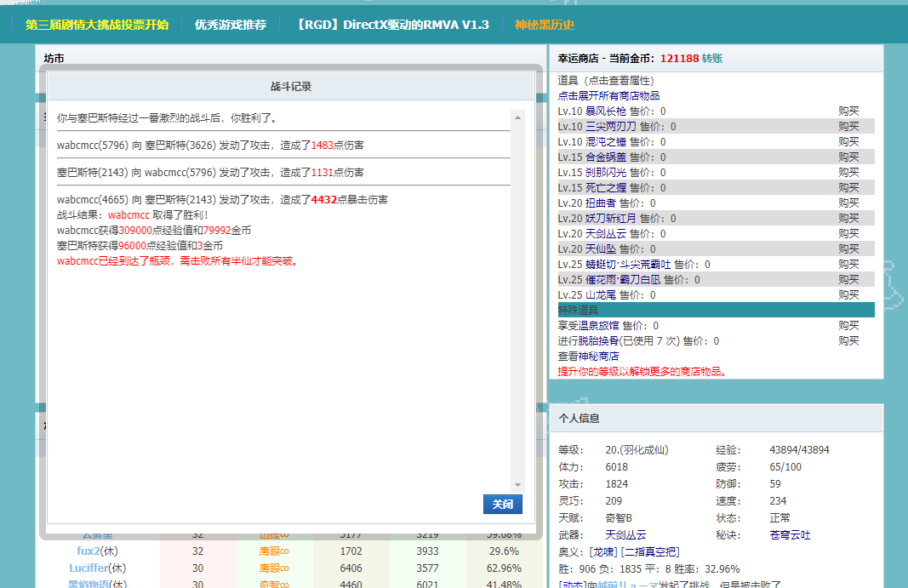View 死亡之握 item attributes
Viewport: 908px width, 588px height.
point(606,188)
